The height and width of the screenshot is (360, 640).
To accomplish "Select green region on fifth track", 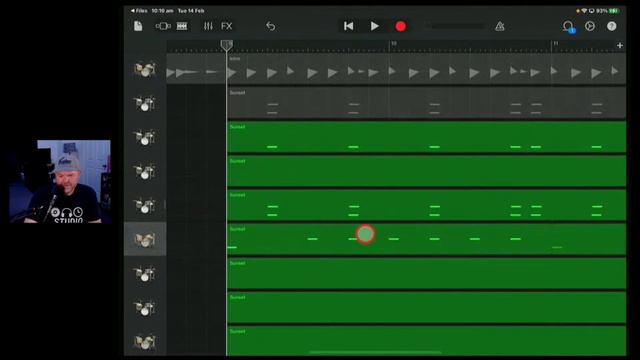I will click(426, 205).
